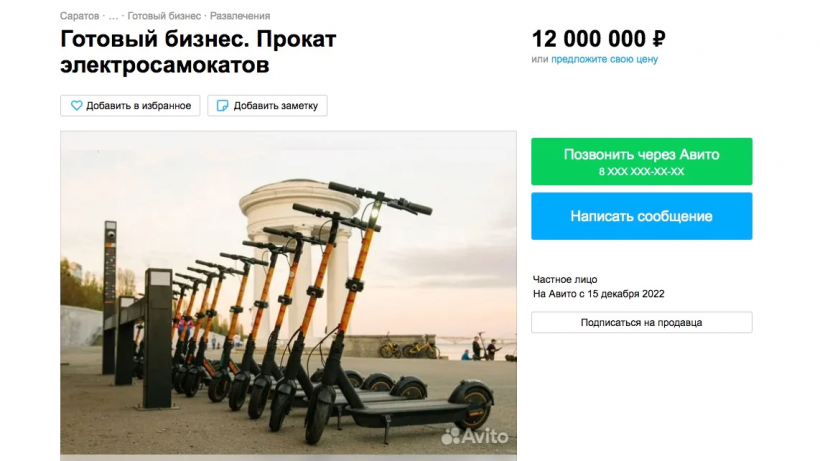Open the Развлечения breadcrumb category
Image resolution: width=820 pixels, height=461 pixels.
[x=240, y=16]
